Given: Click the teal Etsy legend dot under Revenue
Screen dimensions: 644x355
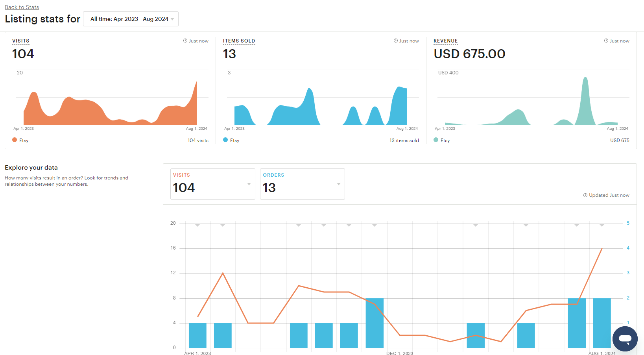Looking at the screenshot, I should pos(436,140).
